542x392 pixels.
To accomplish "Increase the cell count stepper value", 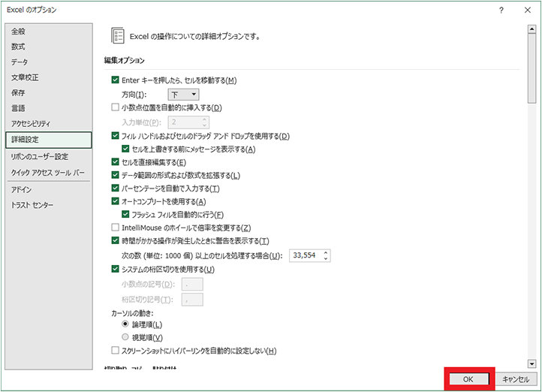I will pos(326,252).
